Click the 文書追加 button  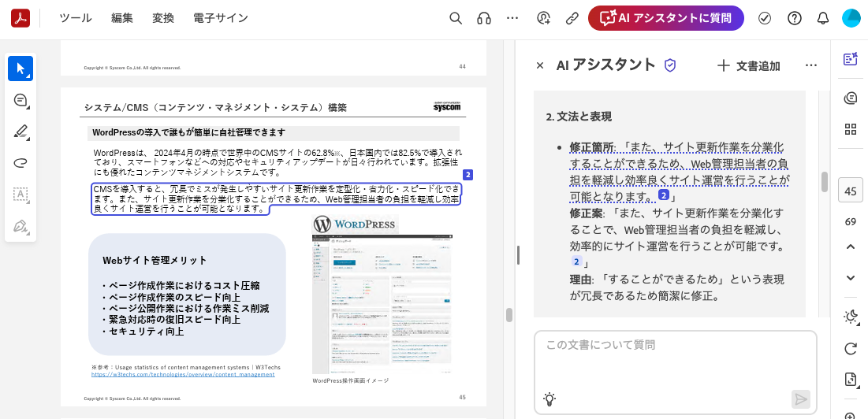click(748, 66)
